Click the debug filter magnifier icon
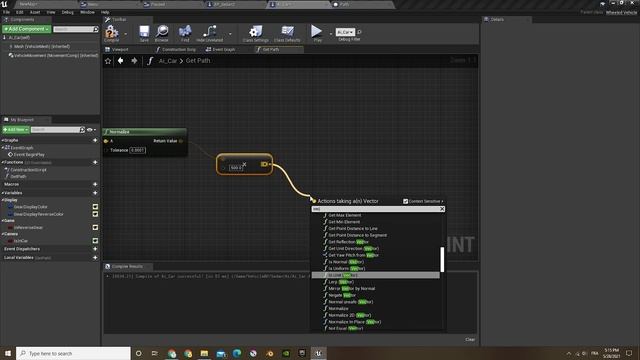 (x=359, y=32)
